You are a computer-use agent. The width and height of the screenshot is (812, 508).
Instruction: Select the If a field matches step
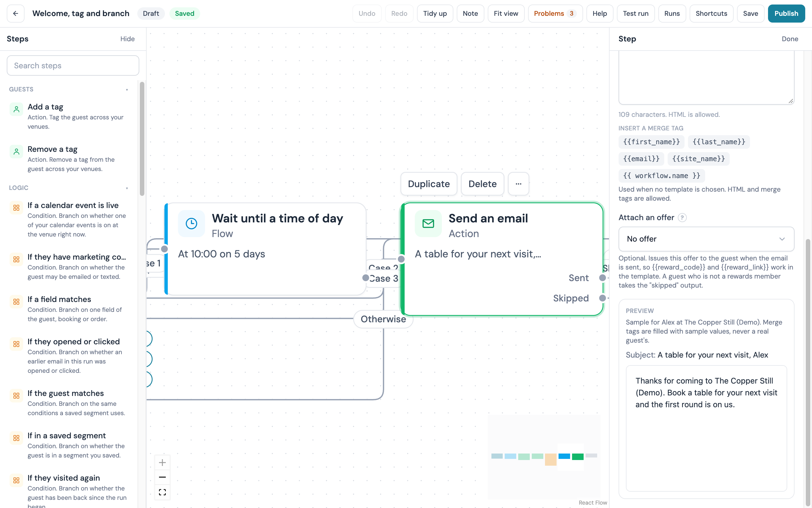click(x=69, y=309)
